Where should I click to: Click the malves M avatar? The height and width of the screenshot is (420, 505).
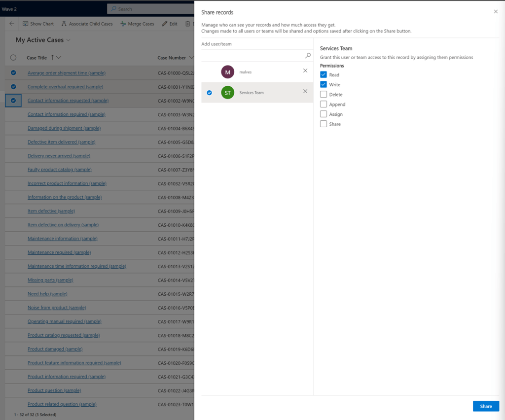[227, 72]
